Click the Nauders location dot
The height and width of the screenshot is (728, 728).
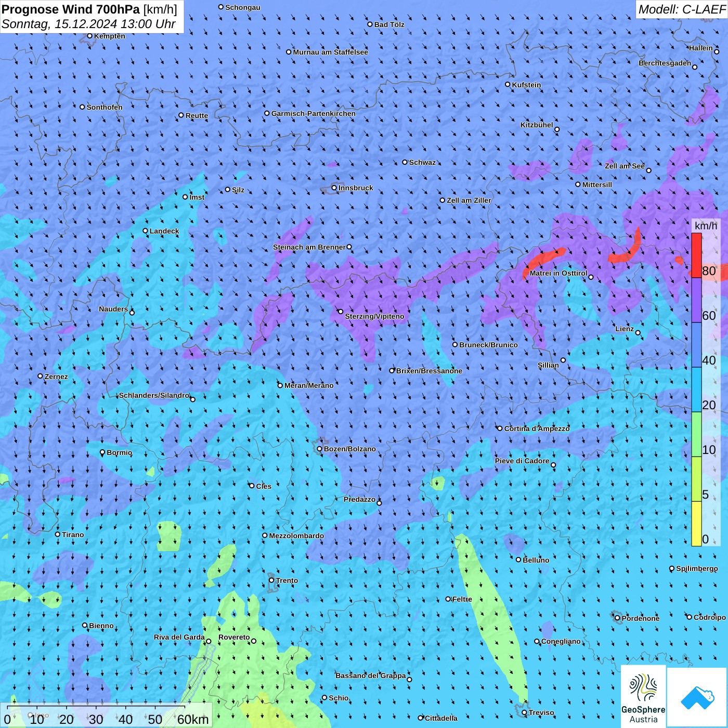point(132,313)
